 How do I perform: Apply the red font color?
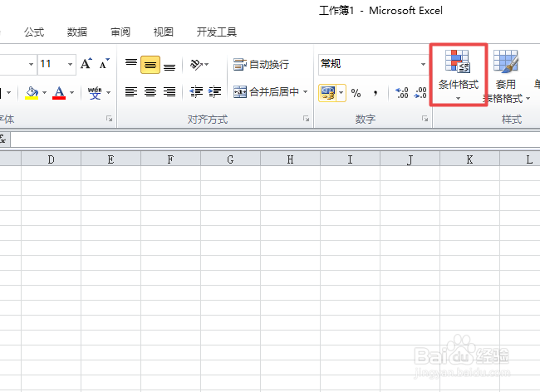pyautogui.click(x=59, y=92)
